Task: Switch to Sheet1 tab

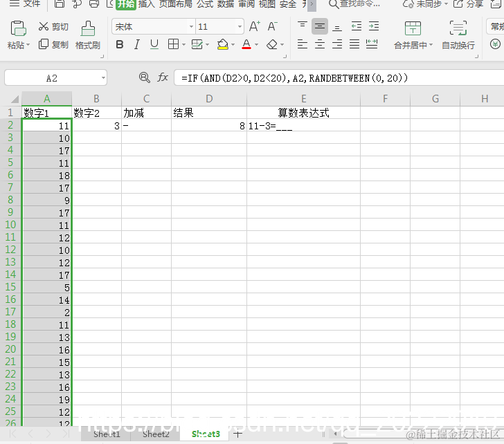Action: pos(107,434)
